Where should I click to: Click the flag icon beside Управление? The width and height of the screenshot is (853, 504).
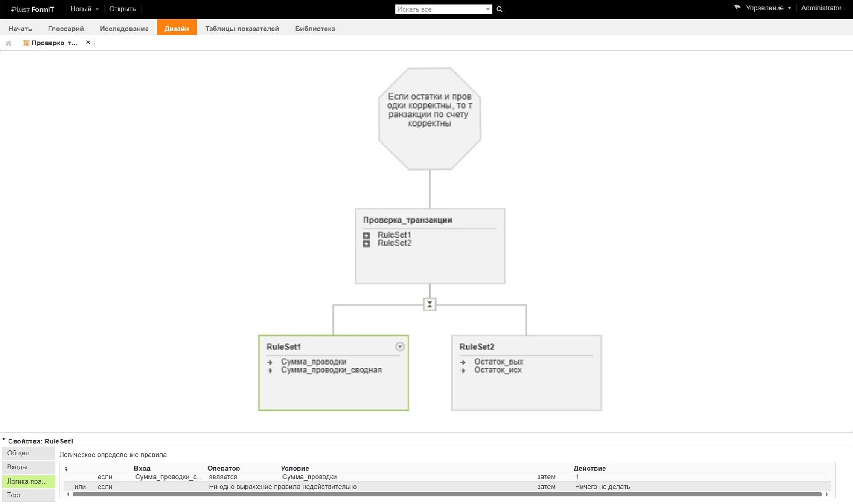pyautogui.click(x=737, y=8)
